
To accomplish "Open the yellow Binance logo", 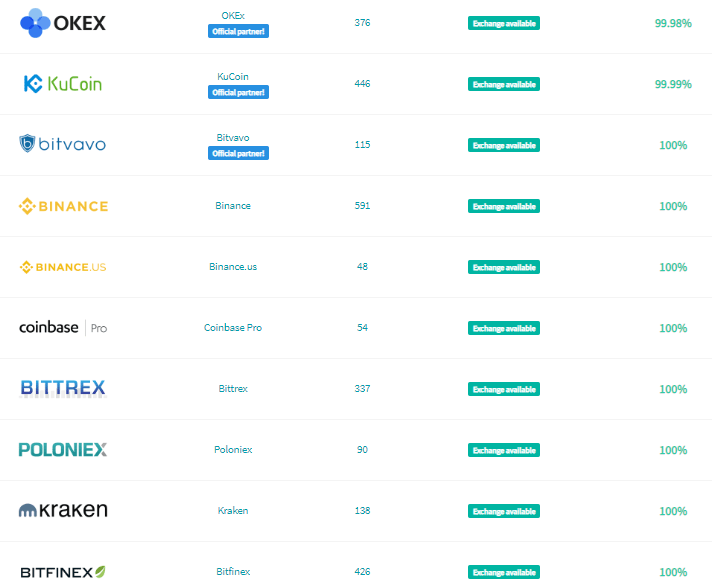I will point(63,206).
